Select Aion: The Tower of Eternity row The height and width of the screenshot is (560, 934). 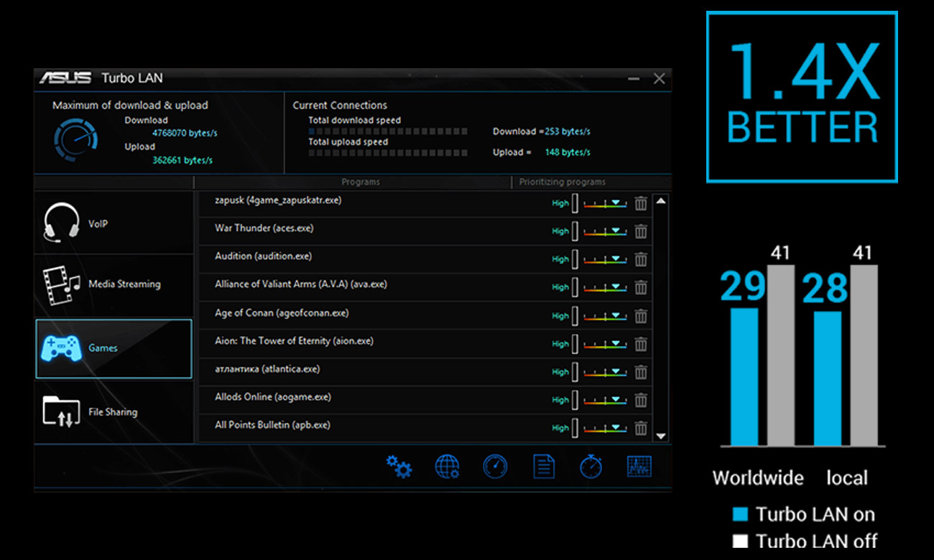(x=424, y=345)
